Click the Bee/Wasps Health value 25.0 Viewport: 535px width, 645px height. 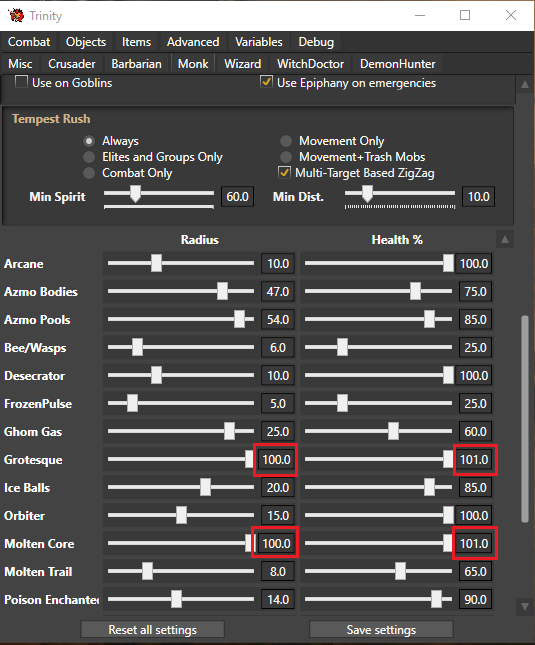click(475, 348)
